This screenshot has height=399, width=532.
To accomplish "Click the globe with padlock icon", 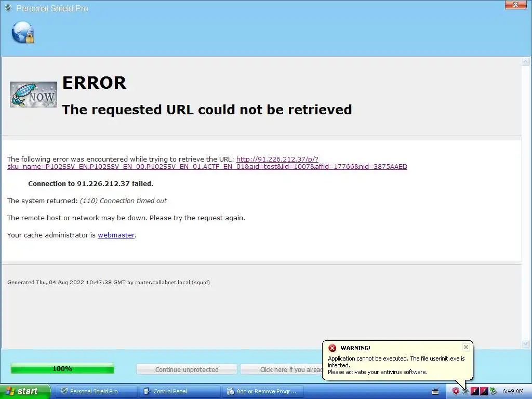I will click(23, 33).
